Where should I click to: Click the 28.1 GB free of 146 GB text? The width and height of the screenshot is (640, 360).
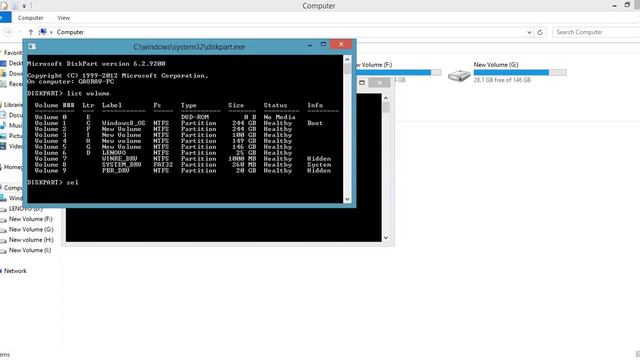pos(502,80)
